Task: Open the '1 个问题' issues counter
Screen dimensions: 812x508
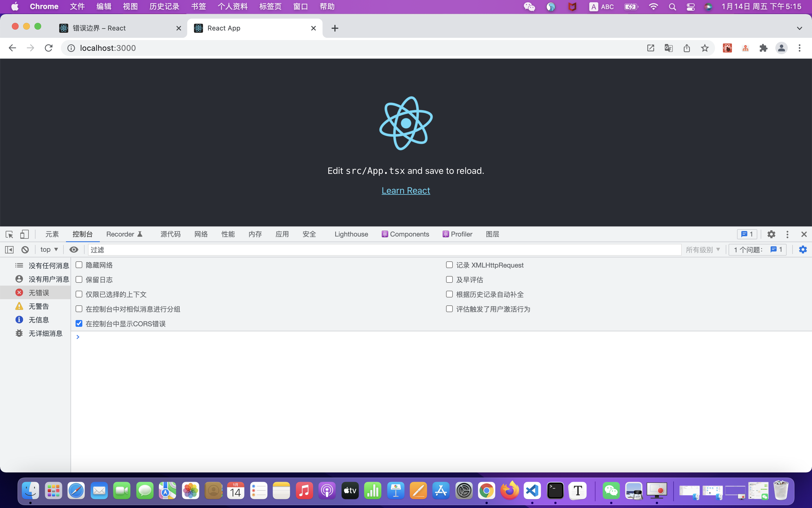Action: click(x=758, y=250)
